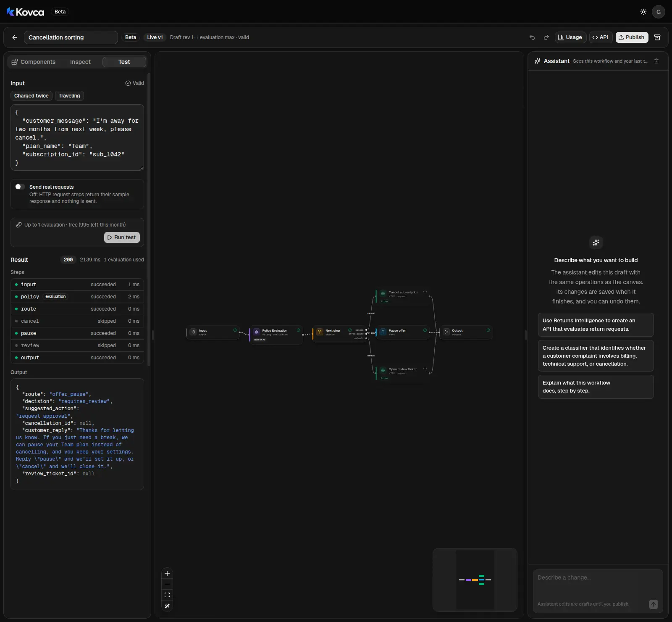Zoom in on the canvas
Screen dimensions: 672x622
click(x=167, y=573)
